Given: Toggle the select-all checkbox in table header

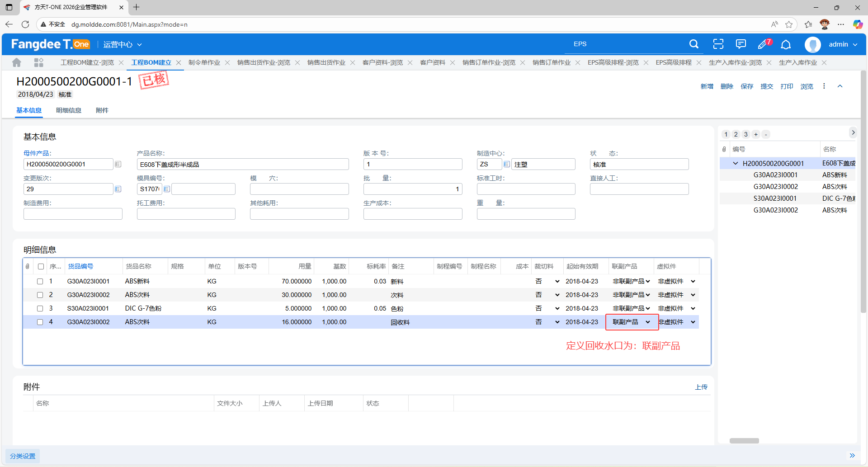Looking at the screenshot, I should [x=41, y=267].
